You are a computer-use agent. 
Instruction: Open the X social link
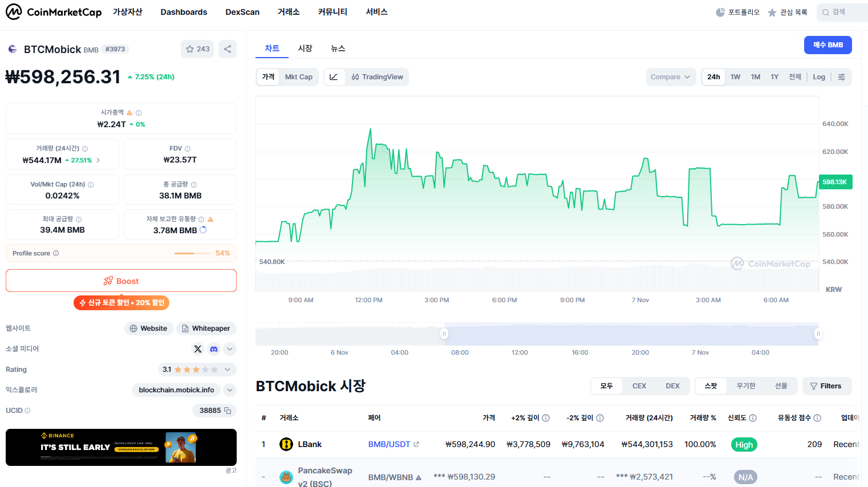(198, 349)
